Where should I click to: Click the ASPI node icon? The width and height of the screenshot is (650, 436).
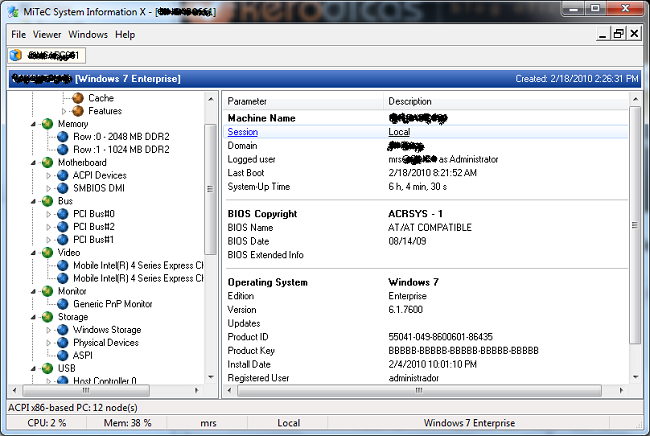point(63,355)
